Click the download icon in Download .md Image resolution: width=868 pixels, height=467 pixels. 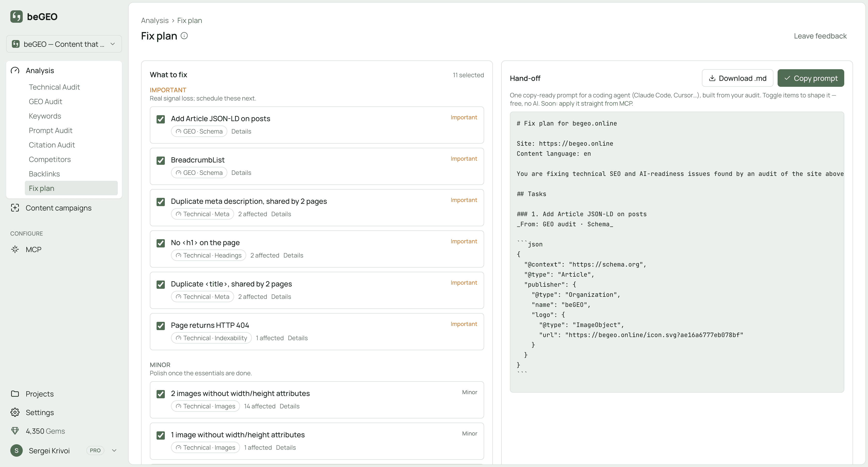click(x=712, y=78)
